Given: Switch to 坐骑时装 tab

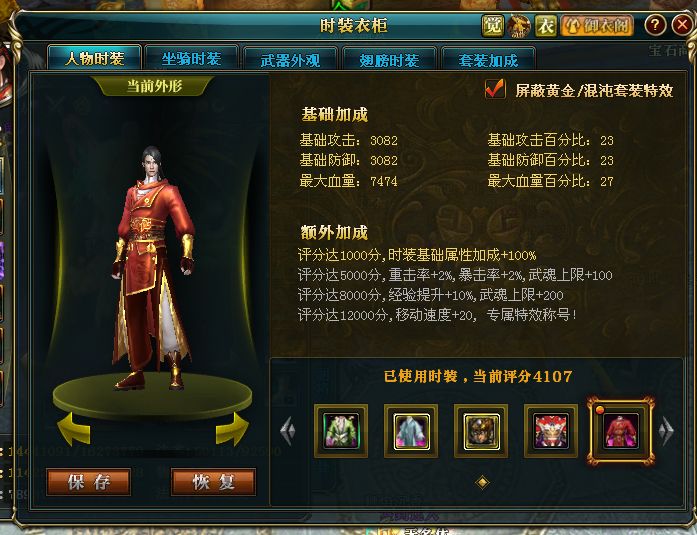Looking at the screenshot, I should click(x=192, y=59).
